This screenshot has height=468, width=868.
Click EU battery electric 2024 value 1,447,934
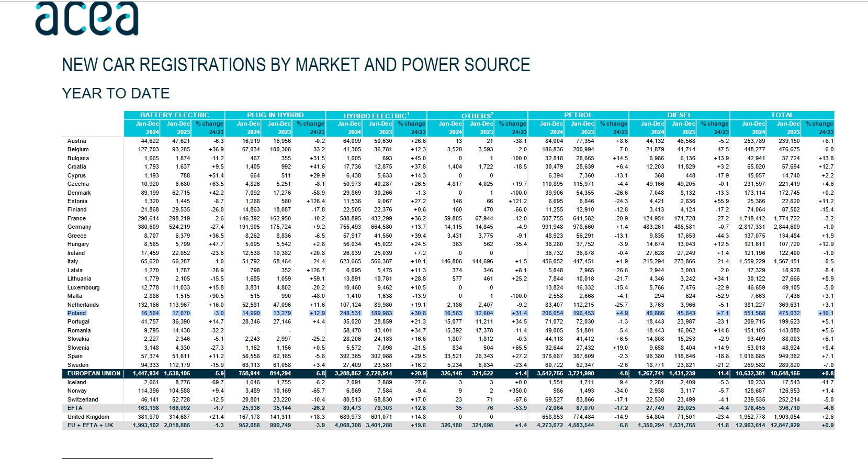pyautogui.click(x=146, y=373)
